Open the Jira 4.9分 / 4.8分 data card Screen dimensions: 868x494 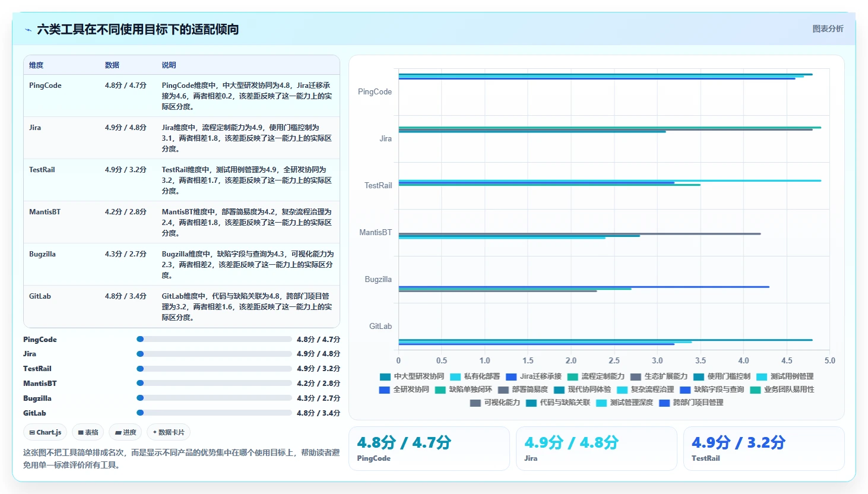(x=596, y=448)
